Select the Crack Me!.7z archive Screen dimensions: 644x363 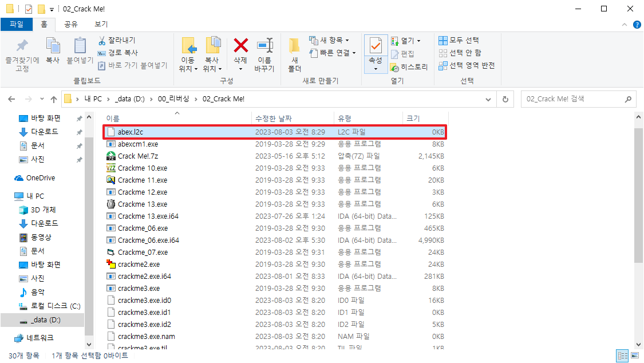point(274,156)
